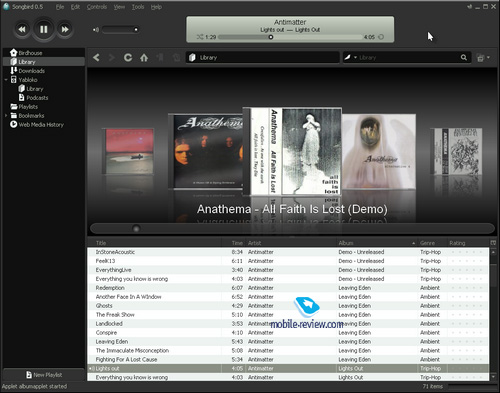500x393 pixels.
Task: Select Playlists in the sidebar
Action: coord(44,107)
